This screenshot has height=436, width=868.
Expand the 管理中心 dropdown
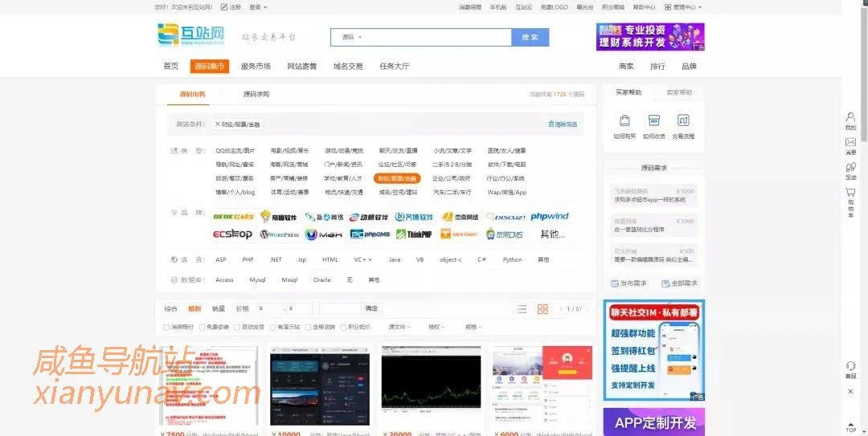(683, 7)
